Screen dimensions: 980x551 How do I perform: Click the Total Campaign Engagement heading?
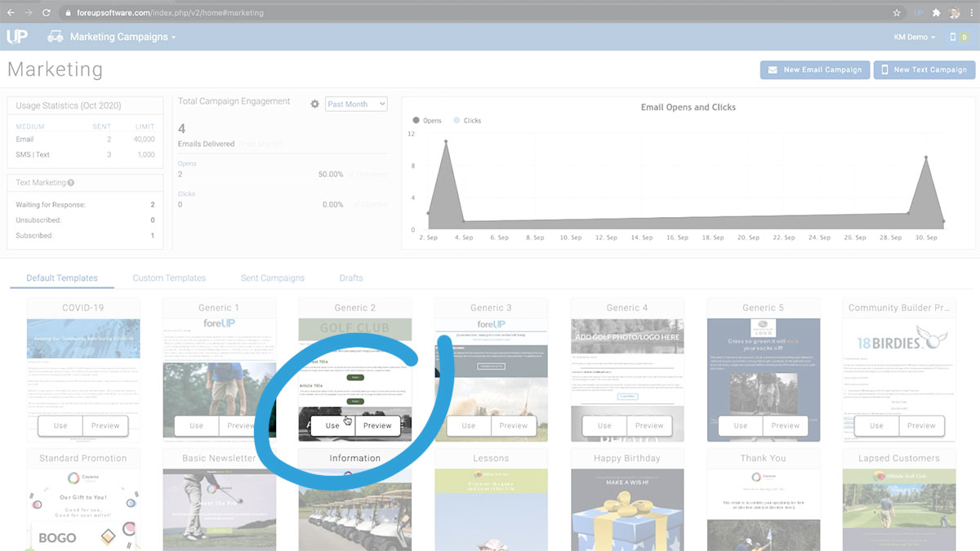234,101
